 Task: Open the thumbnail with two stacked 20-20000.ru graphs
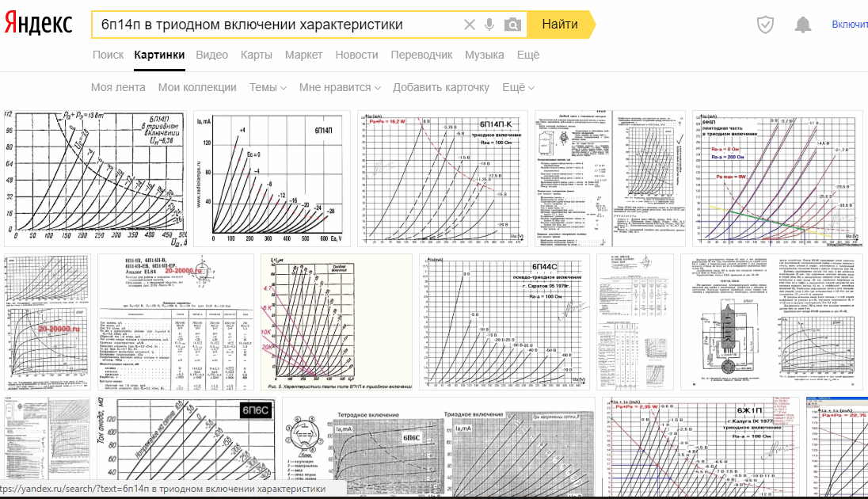[x=47, y=322]
